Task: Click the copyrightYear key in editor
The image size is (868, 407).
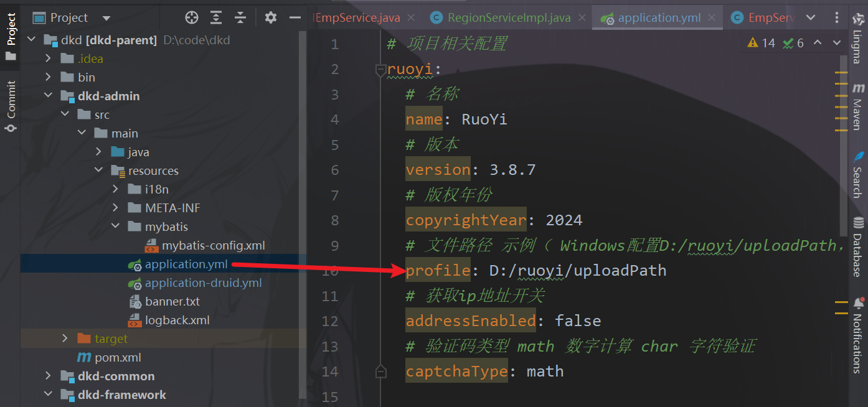Action: pos(466,220)
